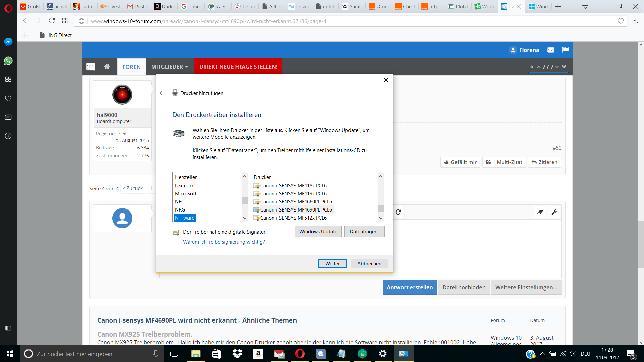The width and height of the screenshot is (644, 362).
Task: Open forum inbox envelope
Action: (551, 50)
